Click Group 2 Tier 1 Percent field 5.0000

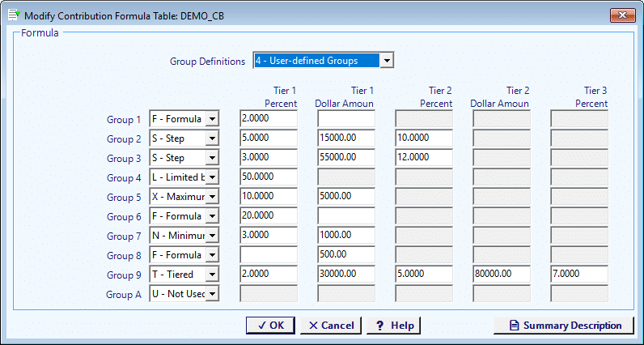pyautogui.click(x=269, y=138)
